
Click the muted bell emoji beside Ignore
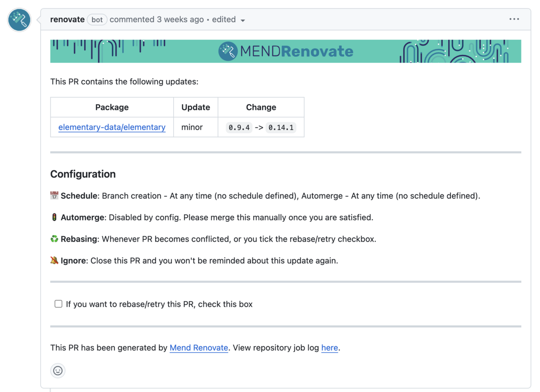pyautogui.click(x=54, y=261)
